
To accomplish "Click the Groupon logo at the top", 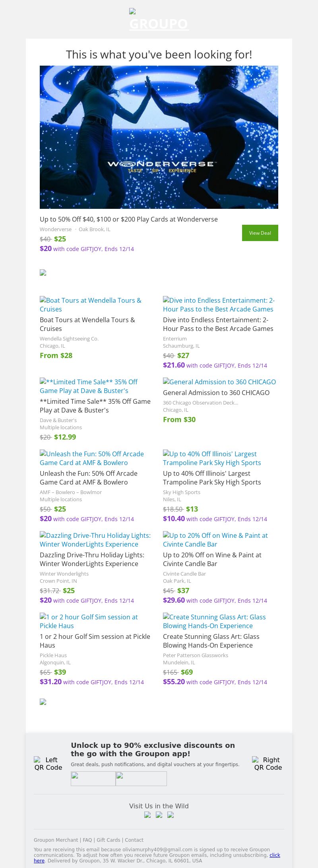I will point(159,20).
